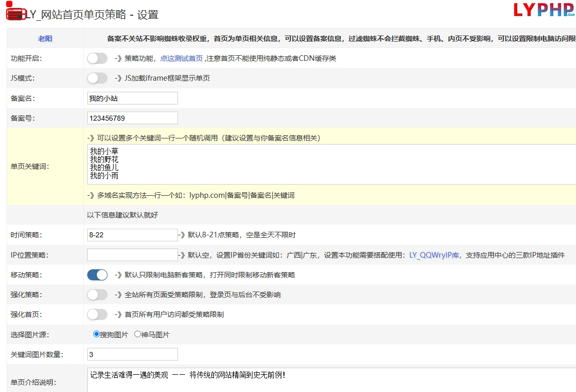Focus the 备案名 input field
576x392 pixels.
[x=133, y=98]
